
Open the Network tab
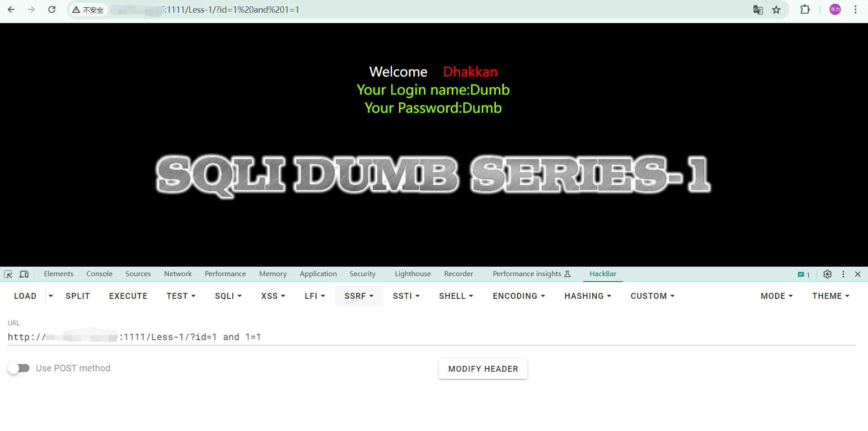[178, 274]
